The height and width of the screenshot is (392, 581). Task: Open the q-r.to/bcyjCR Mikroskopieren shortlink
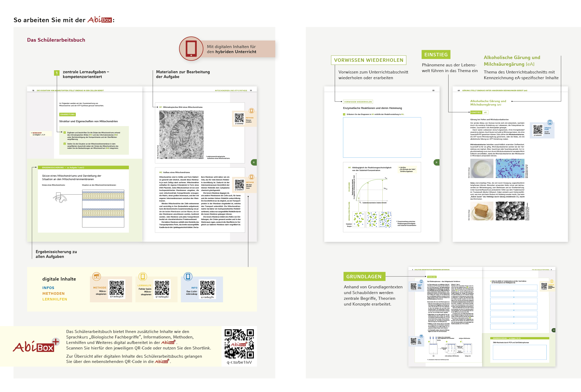(116, 297)
